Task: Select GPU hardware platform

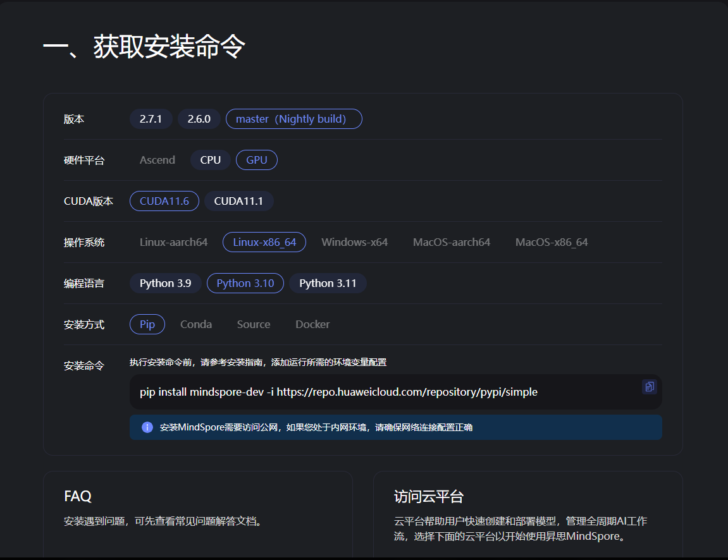Action: [x=257, y=160]
